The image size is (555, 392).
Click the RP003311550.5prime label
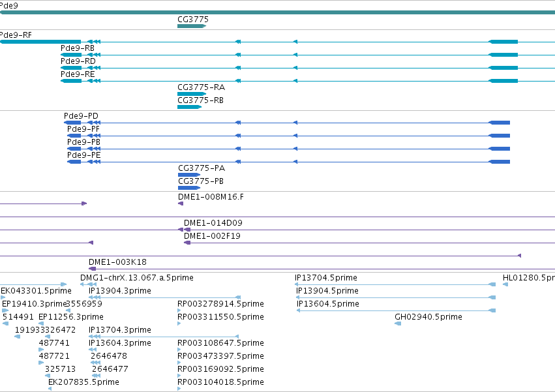click(221, 317)
